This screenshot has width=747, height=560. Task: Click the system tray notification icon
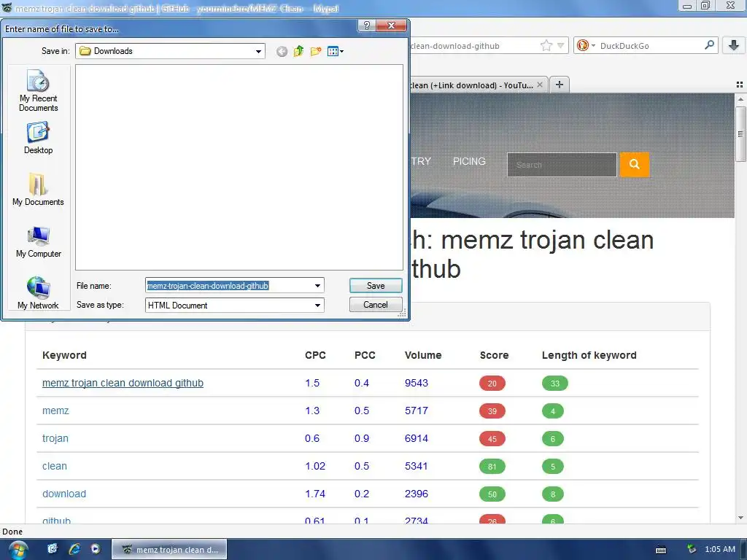[x=692, y=549]
